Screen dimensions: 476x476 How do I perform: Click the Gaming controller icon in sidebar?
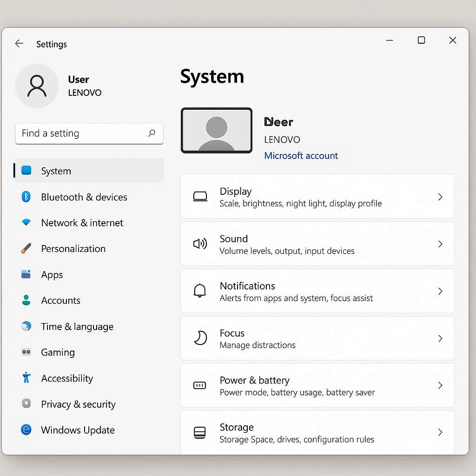click(26, 352)
